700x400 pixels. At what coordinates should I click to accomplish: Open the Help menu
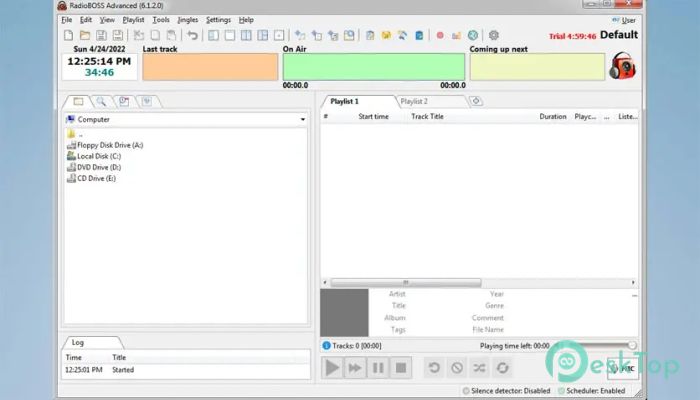click(x=246, y=20)
